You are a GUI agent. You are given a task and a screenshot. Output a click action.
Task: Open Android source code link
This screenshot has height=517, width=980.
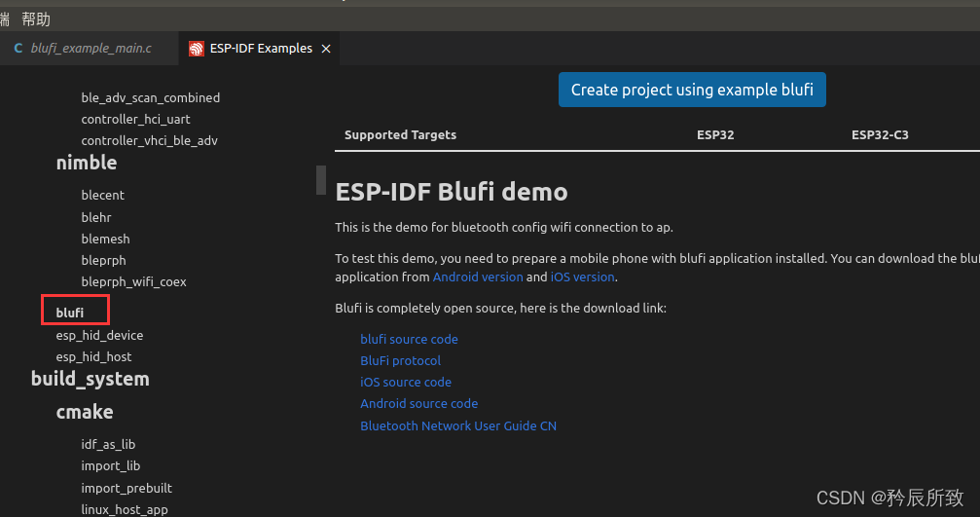point(418,404)
